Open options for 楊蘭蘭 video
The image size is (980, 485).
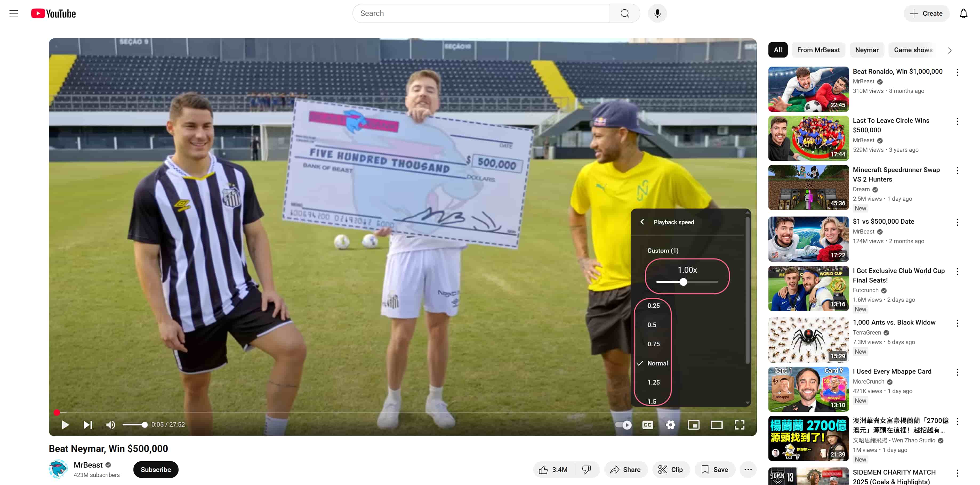[x=957, y=421]
